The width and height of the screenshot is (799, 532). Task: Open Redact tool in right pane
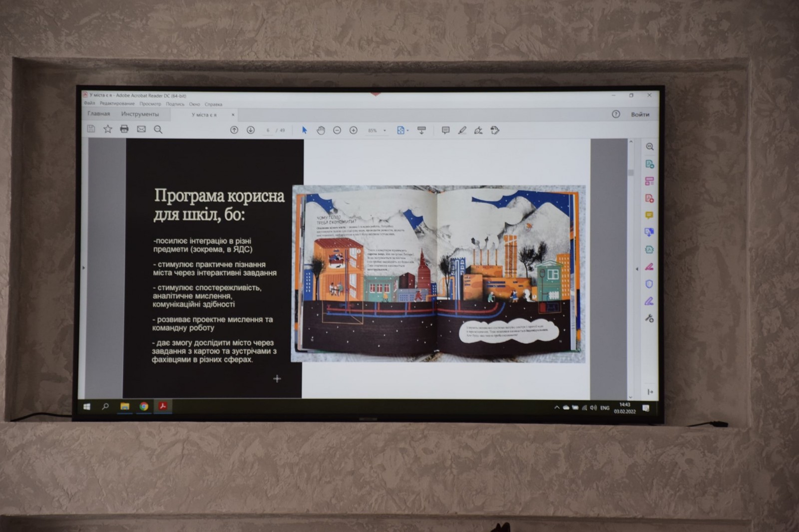click(x=649, y=267)
